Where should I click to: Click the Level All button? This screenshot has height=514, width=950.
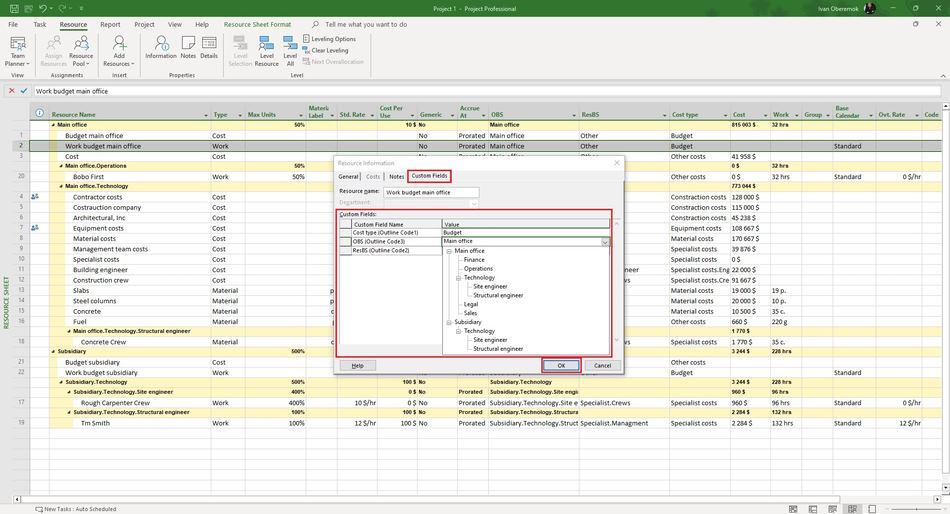coord(290,52)
